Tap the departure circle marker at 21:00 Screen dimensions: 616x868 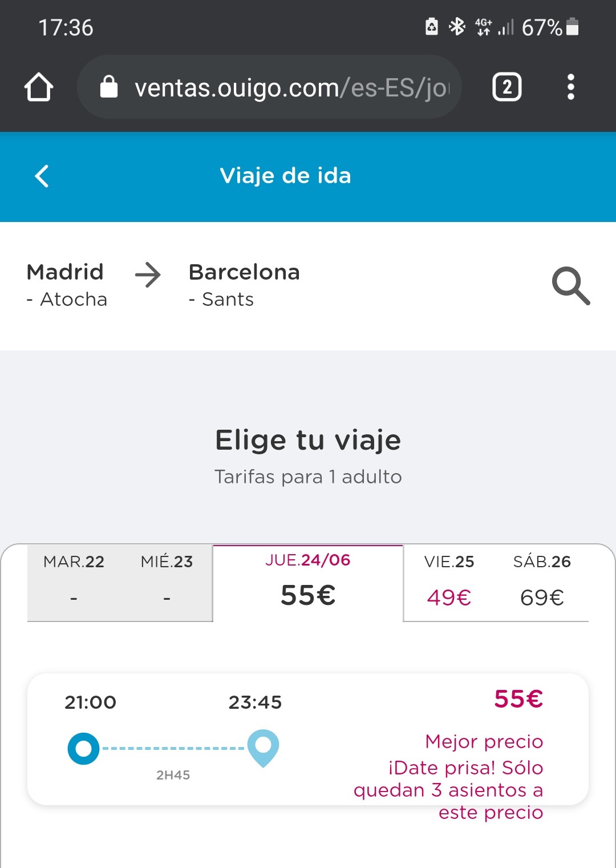click(84, 749)
